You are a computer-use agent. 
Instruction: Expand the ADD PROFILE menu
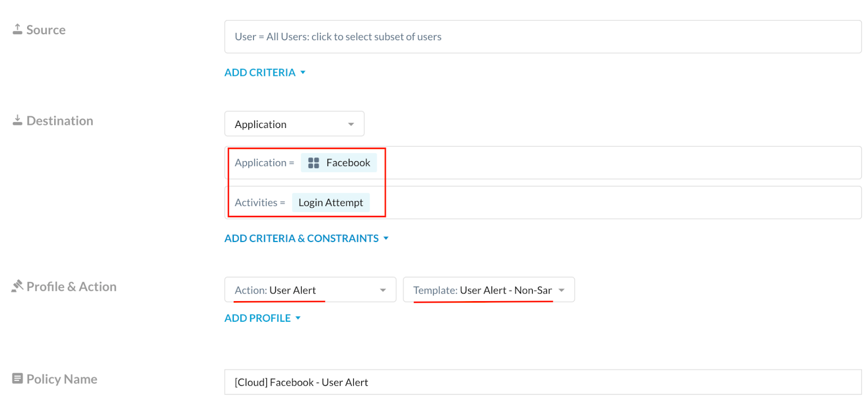click(x=263, y=318)
